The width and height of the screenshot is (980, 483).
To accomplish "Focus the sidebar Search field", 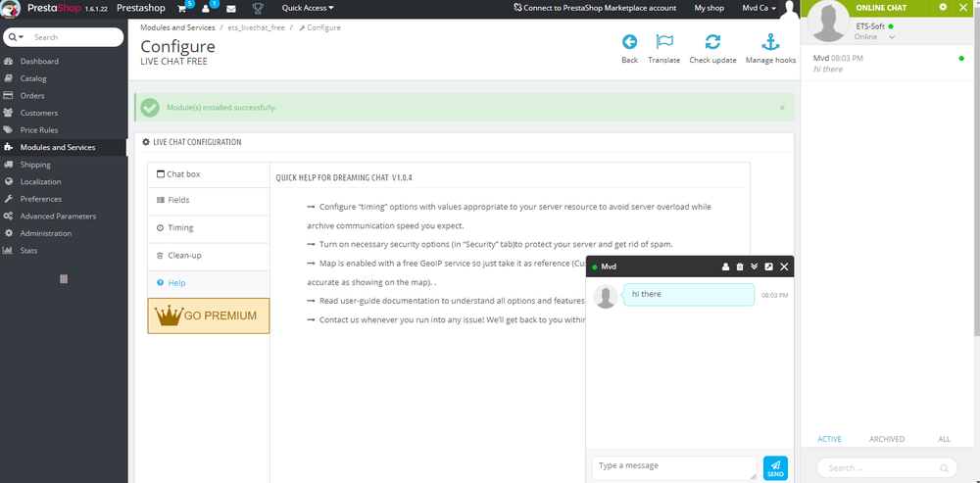I will tap(75, 37).
